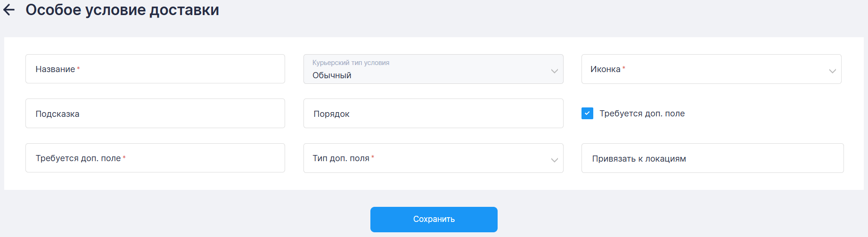Click the chevron in the Иконка field
This screenshot has height=237, width=868.
tap(832, 71)
